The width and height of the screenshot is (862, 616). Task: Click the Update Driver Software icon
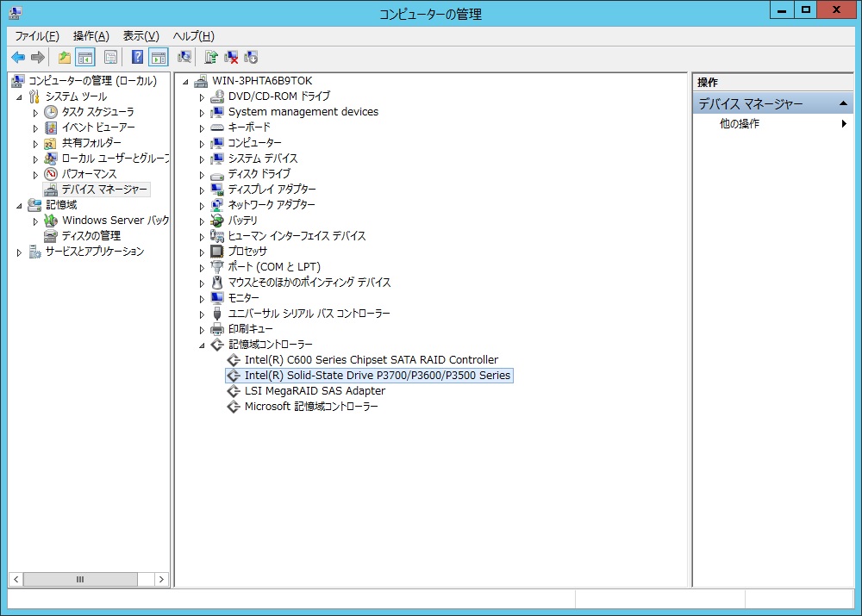tap(211, 58)
